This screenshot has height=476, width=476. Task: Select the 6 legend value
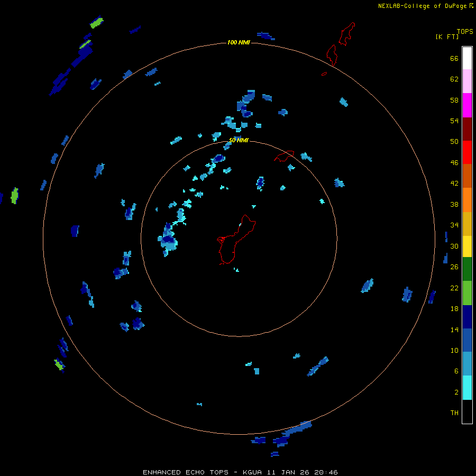456,371
